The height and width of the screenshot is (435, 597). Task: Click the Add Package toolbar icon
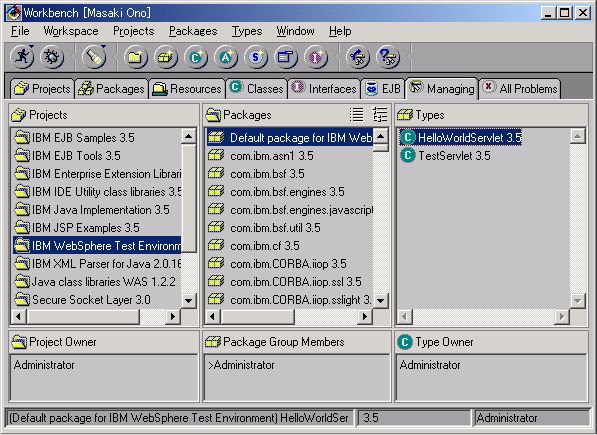166,57
